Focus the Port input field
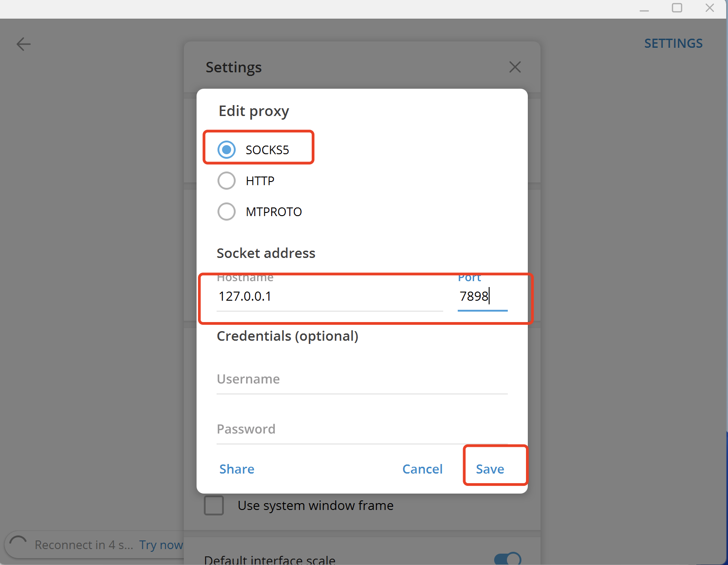 [482, 297]
